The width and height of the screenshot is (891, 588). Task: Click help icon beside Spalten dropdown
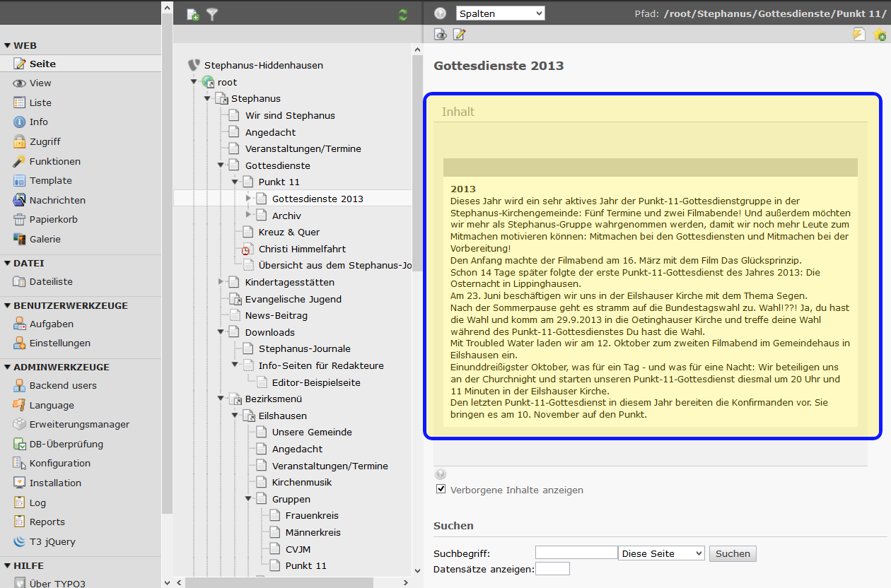click(440, 13)
